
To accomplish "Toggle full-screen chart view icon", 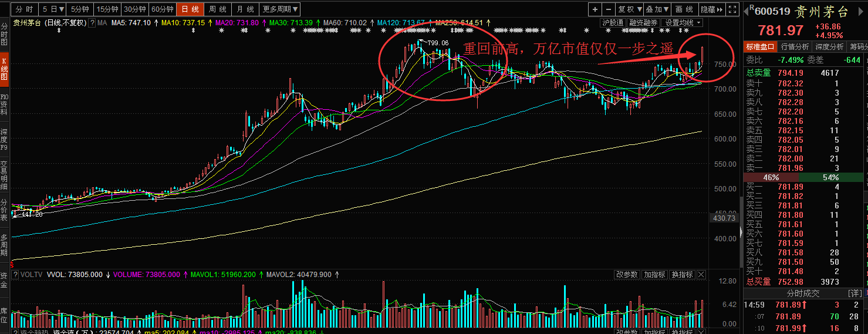I will click(x=732, y=9).
